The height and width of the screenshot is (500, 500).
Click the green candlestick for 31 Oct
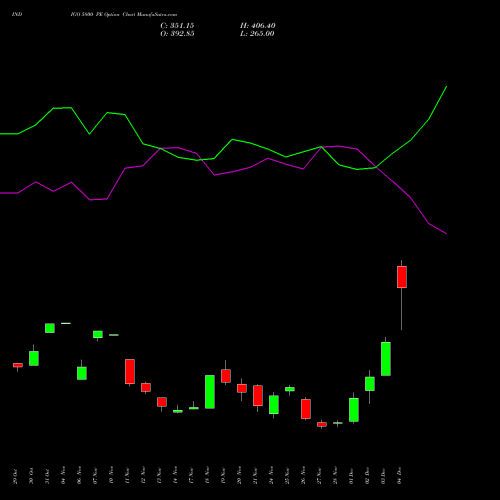tap(50, 328)
